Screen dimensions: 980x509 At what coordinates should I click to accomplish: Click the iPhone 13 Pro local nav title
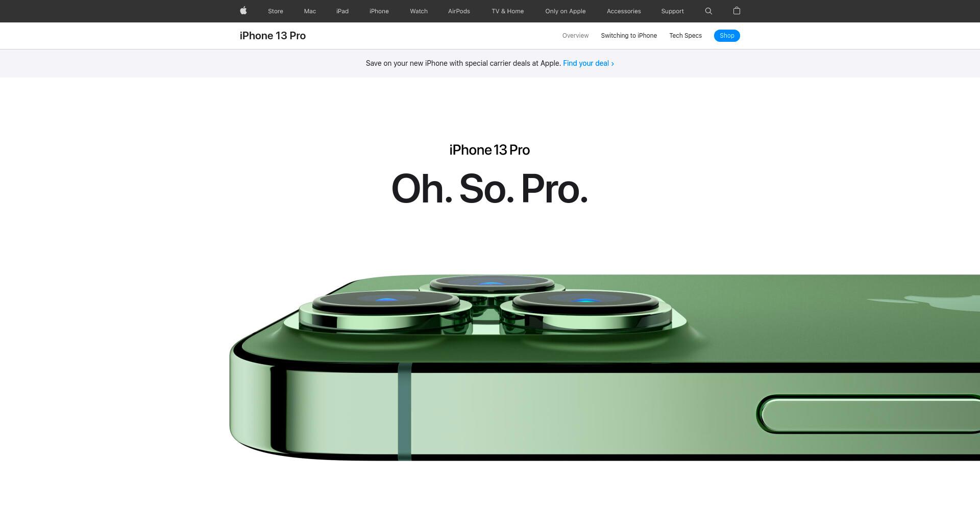(273, 36)
